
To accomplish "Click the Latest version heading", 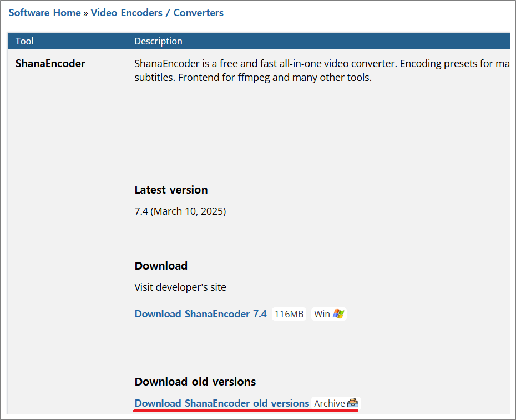I will 171,190.
